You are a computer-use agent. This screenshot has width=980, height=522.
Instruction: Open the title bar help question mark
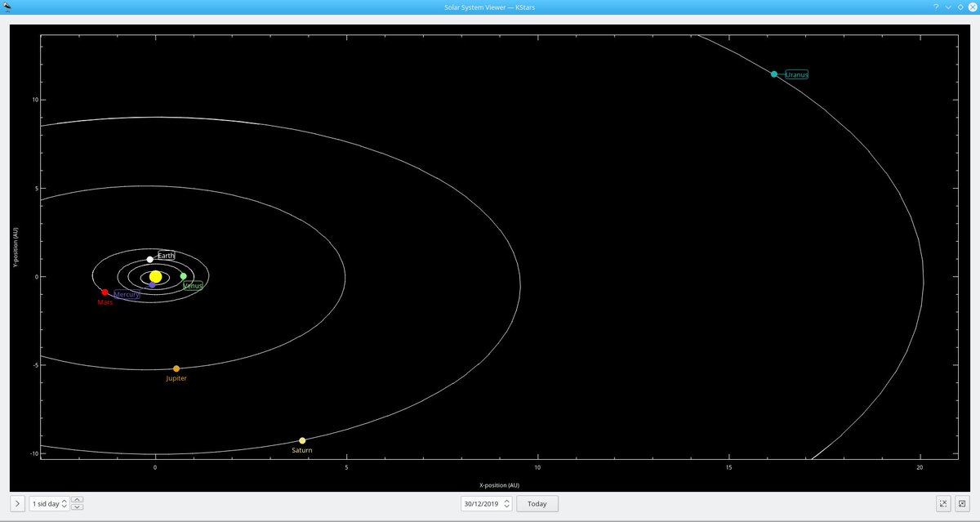(x=936, y=6)
